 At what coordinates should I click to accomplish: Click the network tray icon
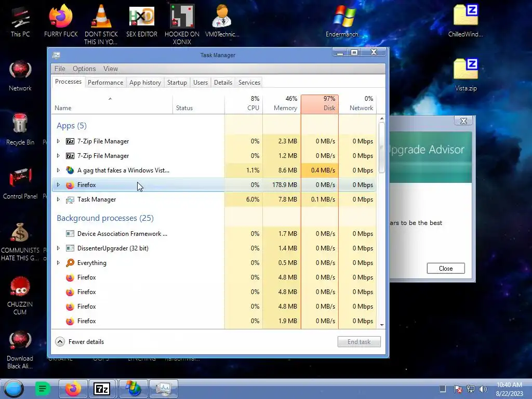tap(471, 389)
